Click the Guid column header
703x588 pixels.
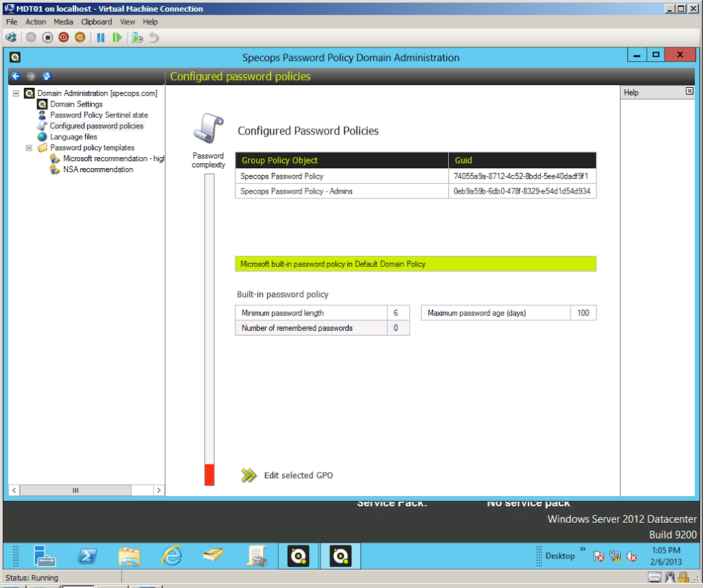pyautogui.click(x=522, y=161)
